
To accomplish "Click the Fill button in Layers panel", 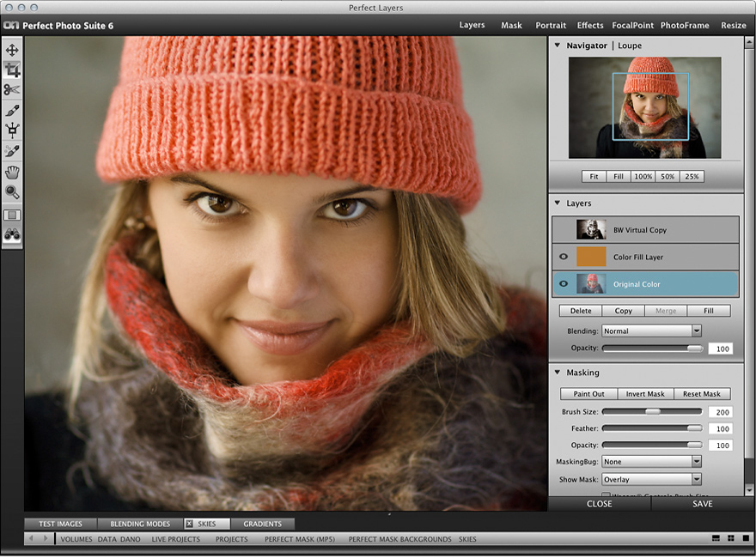I will (x=708, y=311).
